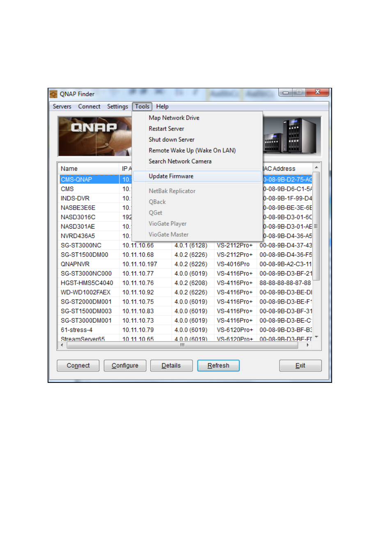Click MAC address 88-88-88-88-87-88
Viewport: 392px width, 554px height.
tap(285, 283)
